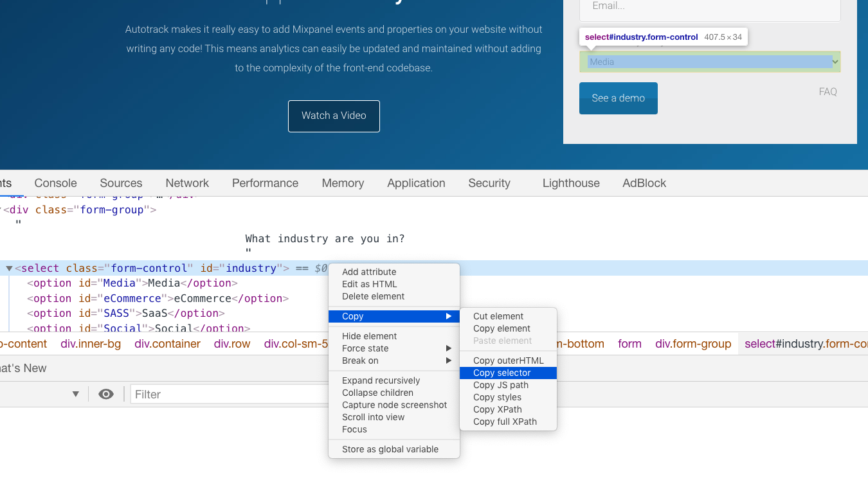Select Capture node screenshot
Viewport: 868px width, 480px height.
point(394,405)
